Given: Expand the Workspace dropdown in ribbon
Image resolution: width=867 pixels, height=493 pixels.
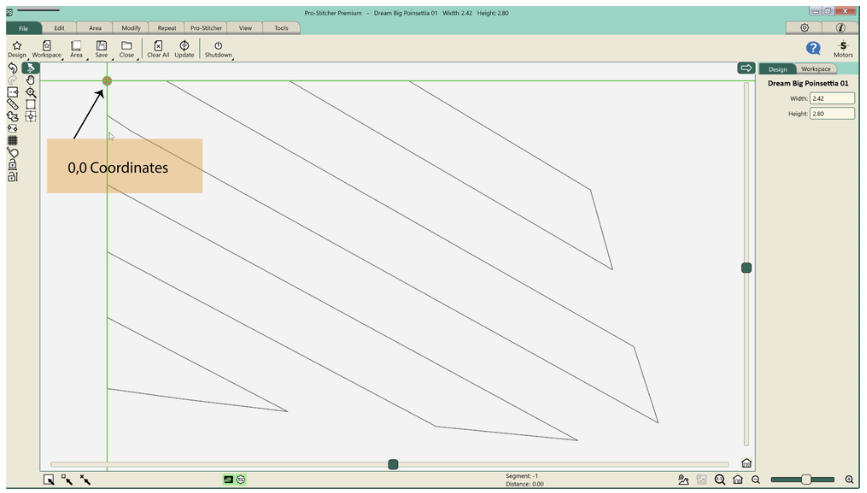Looking at the screenshot, I should click(47, 50).
